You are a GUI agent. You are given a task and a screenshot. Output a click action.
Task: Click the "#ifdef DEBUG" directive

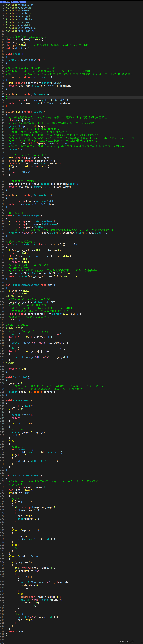point(15,328)
